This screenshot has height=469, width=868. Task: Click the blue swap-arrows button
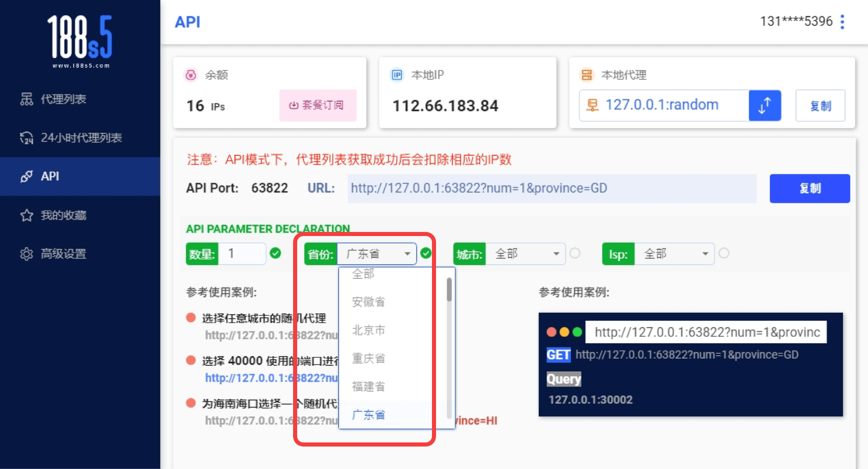point(764,105)
